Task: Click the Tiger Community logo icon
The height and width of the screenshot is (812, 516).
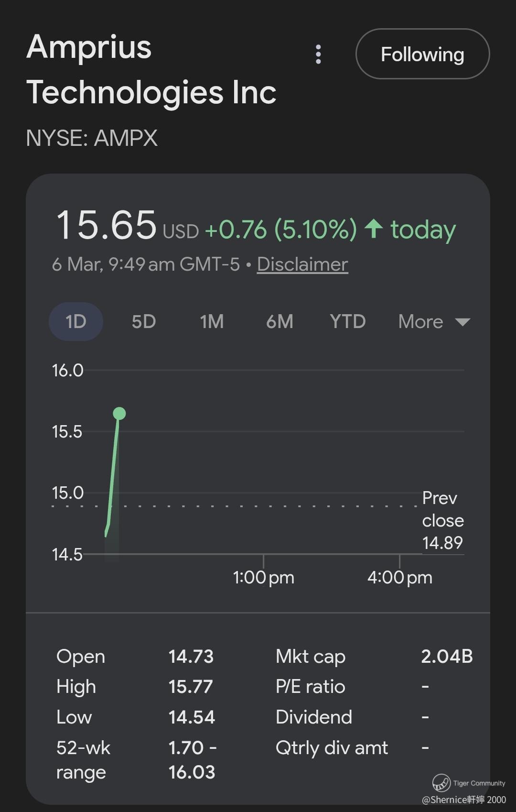Action: pos(441,783)
